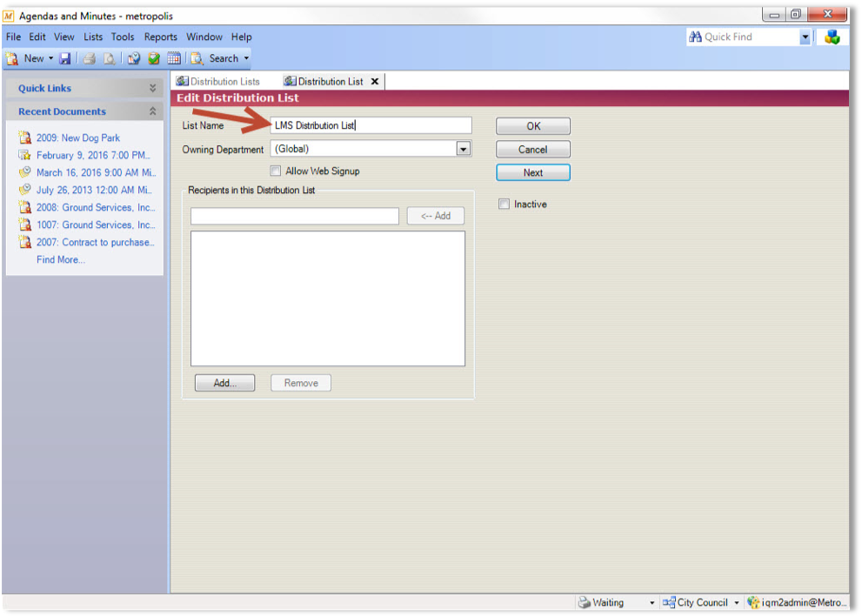Click the July 26, 2013 minutes icon
862x616 pixels.
tap(24, 190)
